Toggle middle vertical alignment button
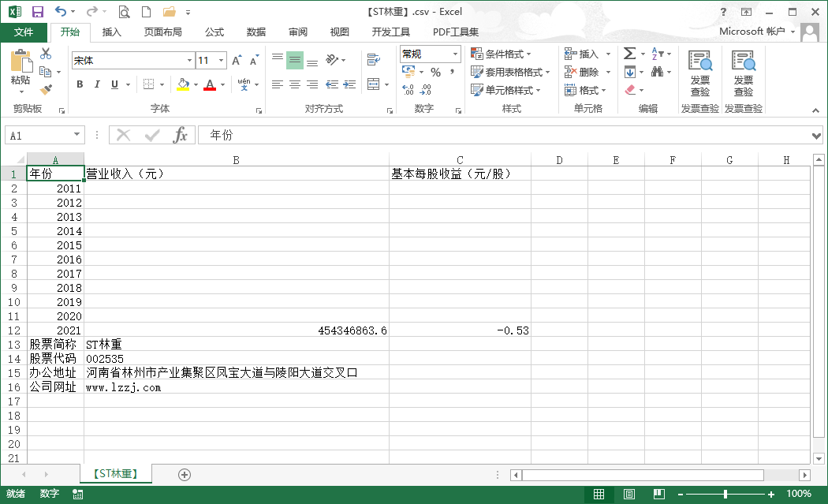Viewport: 828px width, 504px height. click(295, 60)
